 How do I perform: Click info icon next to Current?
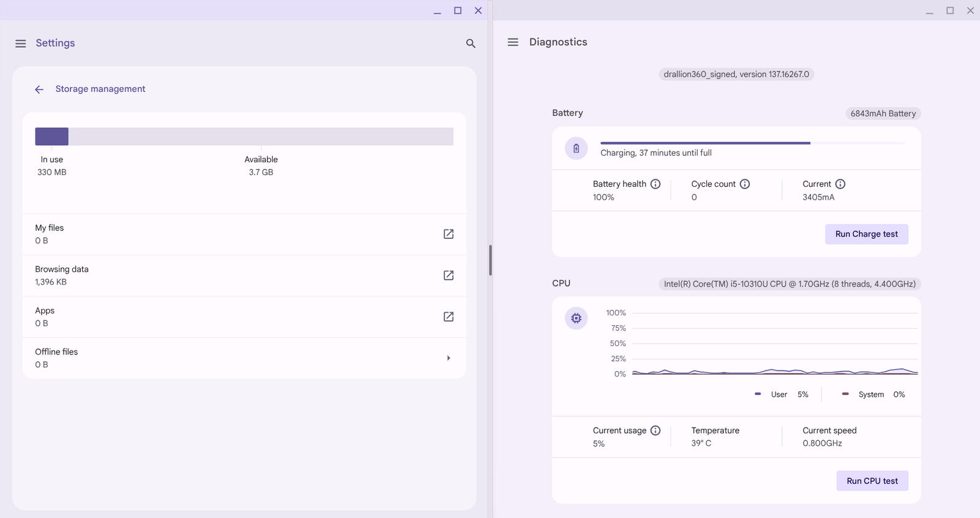(840, 184)
